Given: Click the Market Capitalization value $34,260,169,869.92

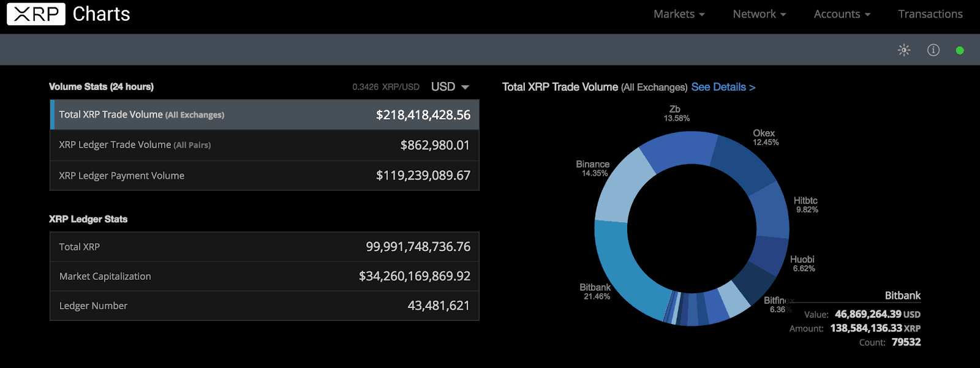Looking at the screenshot, I should click(415, 276).
